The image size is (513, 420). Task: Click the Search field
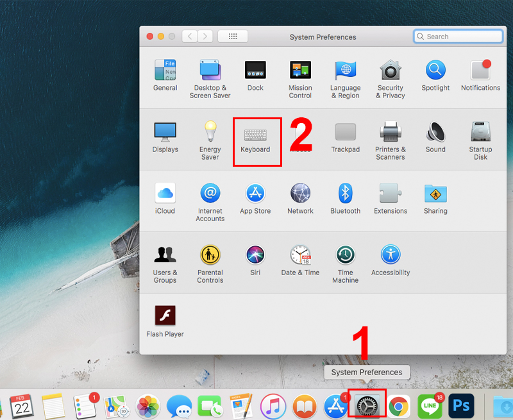click(458, 37)
